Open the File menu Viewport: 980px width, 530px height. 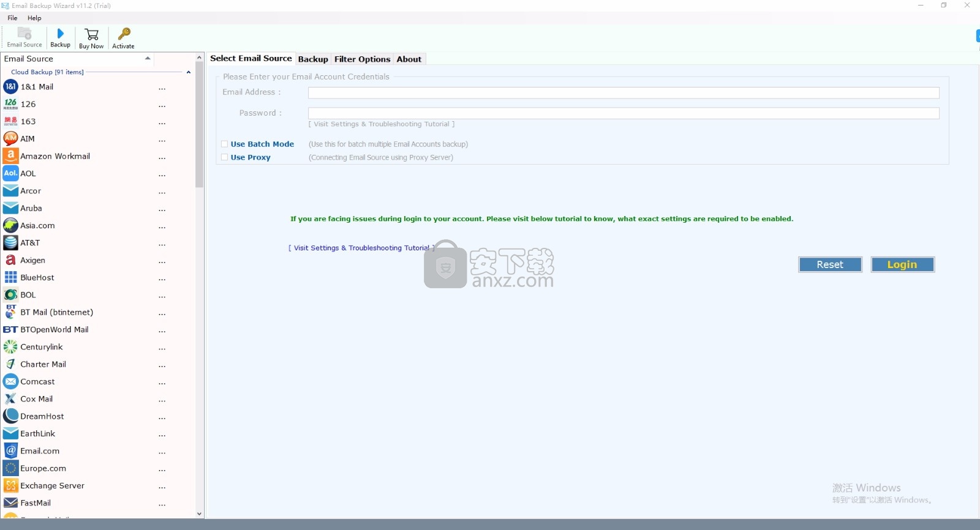click(12, 18)
